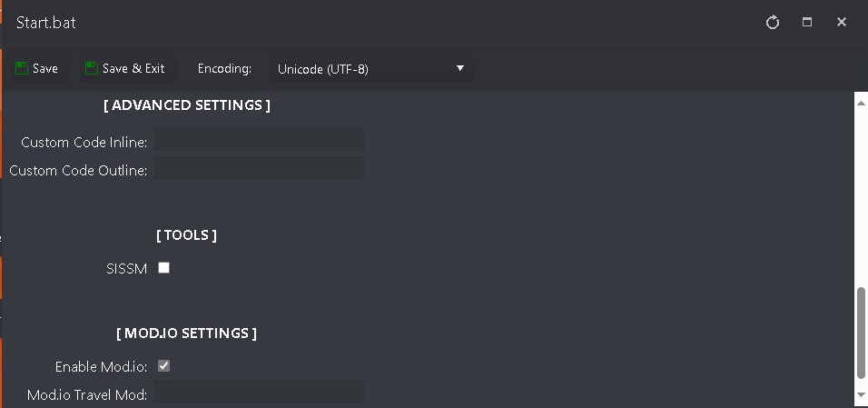
Task: Click the Encoding dropdown arrow
Action: click(459, 68)
